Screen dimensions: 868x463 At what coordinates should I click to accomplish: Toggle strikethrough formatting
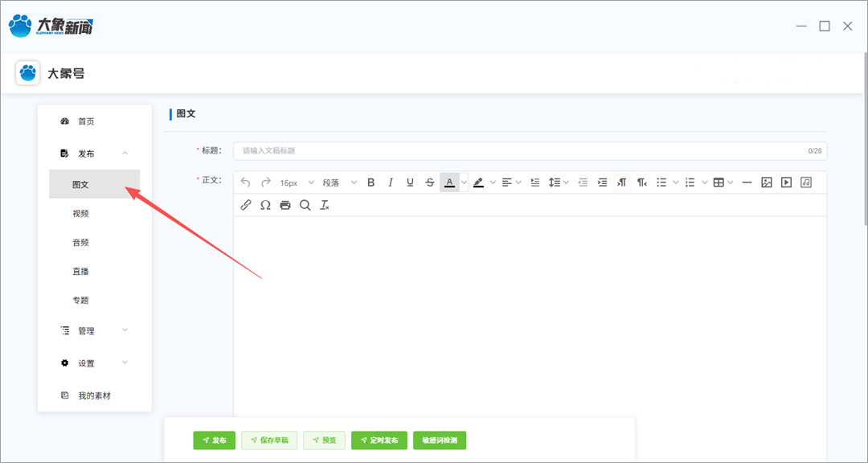pyautogui.click(x=430, y=182)
